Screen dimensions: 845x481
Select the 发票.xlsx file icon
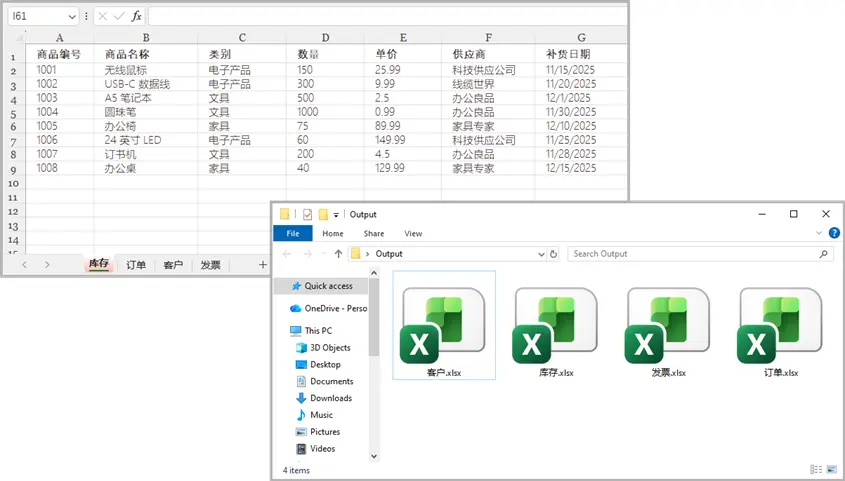point(668,325)
